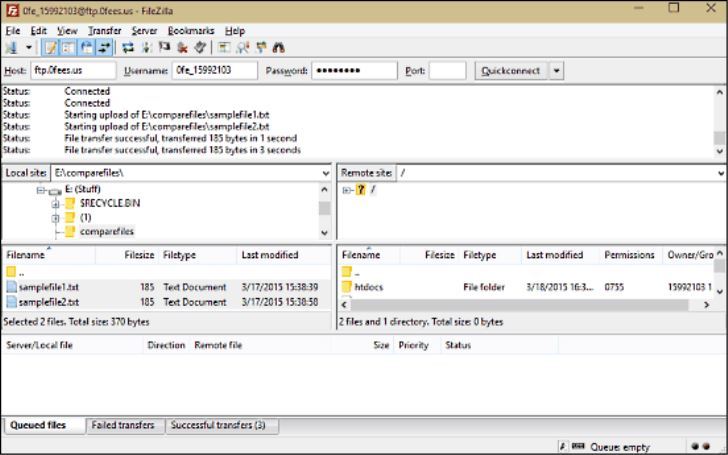Image resolution: width=728 pixels, height=455 pixels.
Task: Click the encryption status icon in status bar
Action: pos(563,446)
